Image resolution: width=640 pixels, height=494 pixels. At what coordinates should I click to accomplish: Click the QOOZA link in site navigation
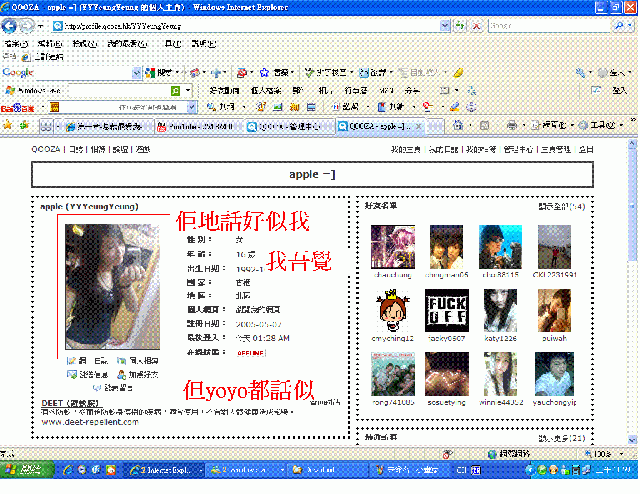(46, 149)
